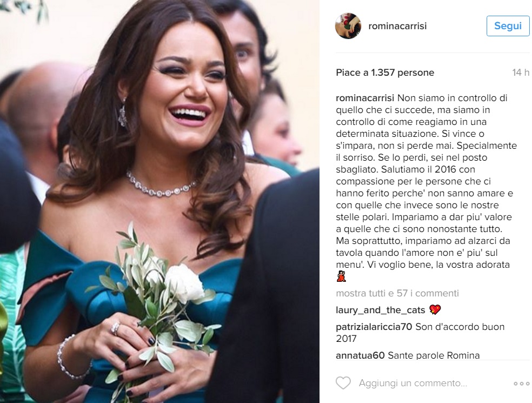Open the patrizialariccia70 commenter profile
Viewport: 532px width, 403px height.
[374, 327]
